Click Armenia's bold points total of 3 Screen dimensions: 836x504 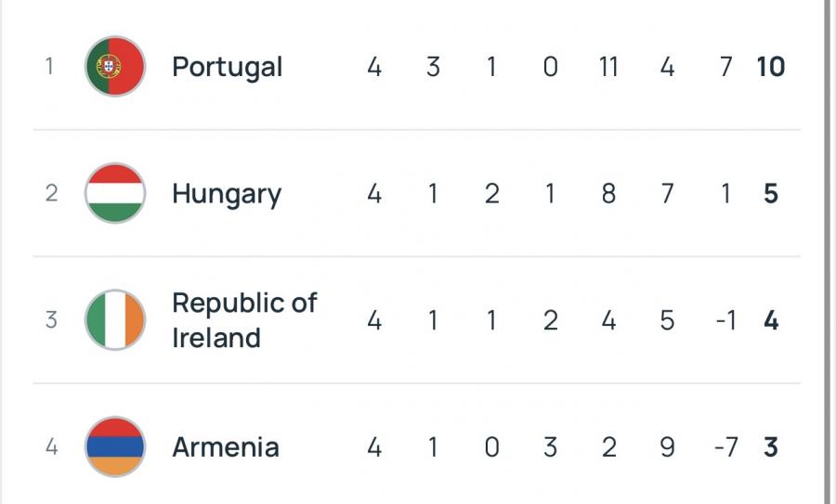click(770, 446)
